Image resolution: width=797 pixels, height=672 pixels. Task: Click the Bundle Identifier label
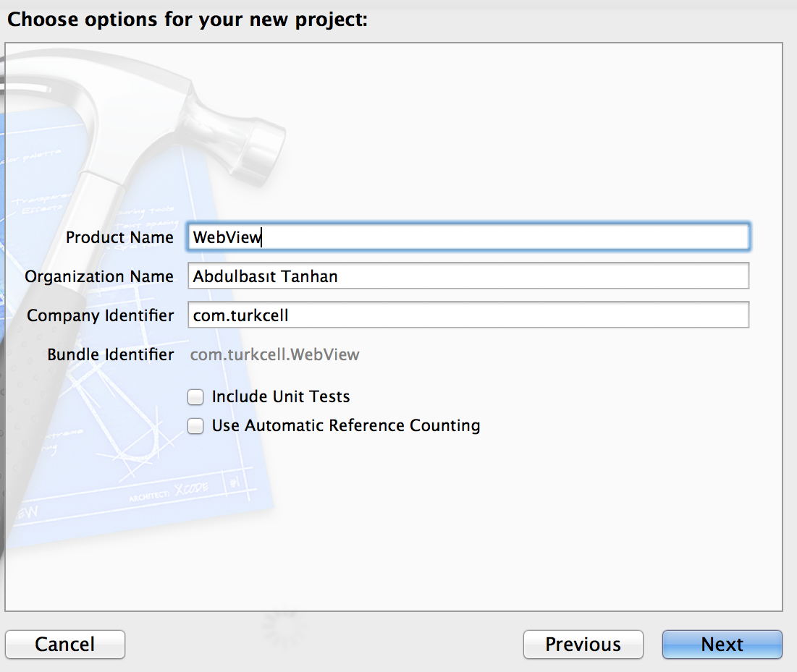coord(110,354)
